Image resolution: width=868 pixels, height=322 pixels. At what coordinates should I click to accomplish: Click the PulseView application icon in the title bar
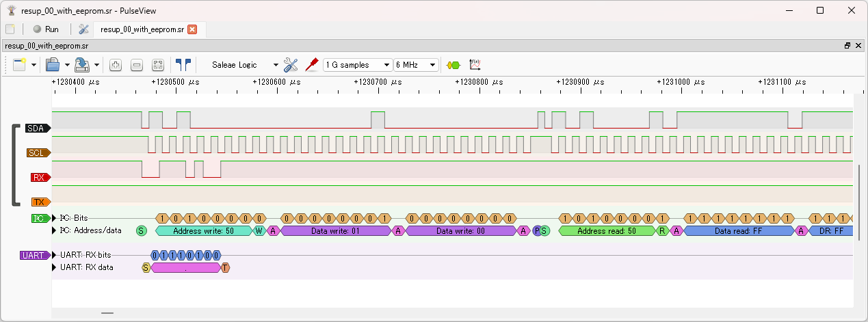[11, 10]
